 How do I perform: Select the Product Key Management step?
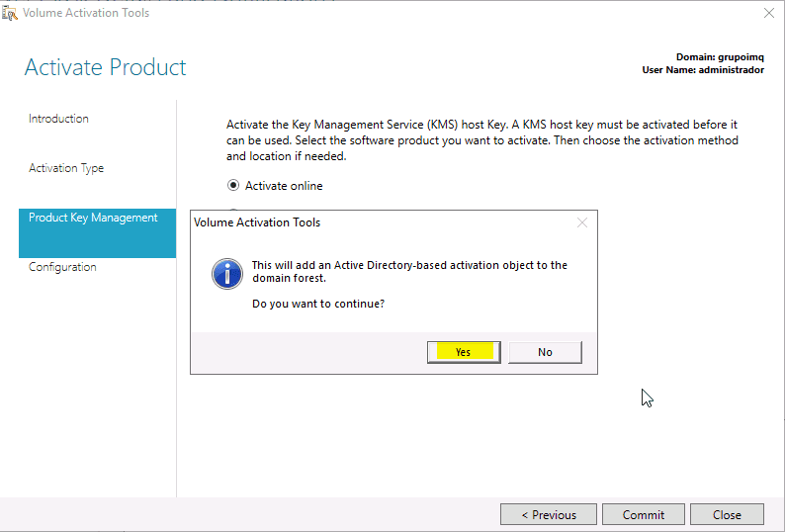click(93, 218)
